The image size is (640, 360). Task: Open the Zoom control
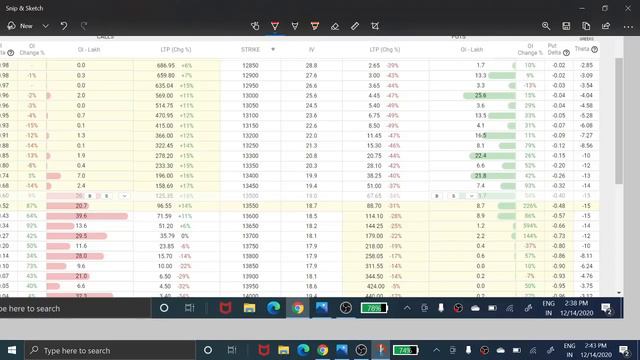pos(546,26)
